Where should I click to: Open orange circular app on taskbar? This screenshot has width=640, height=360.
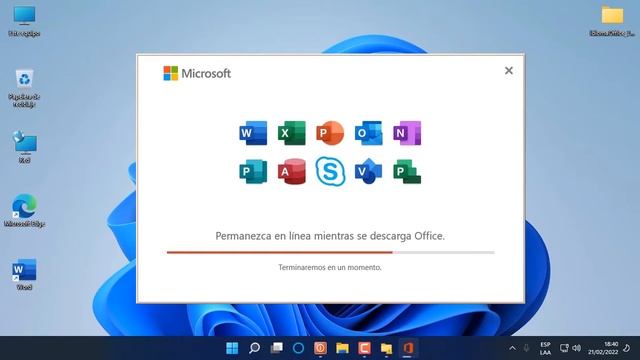pyautogui.click(x=320, y=348)
